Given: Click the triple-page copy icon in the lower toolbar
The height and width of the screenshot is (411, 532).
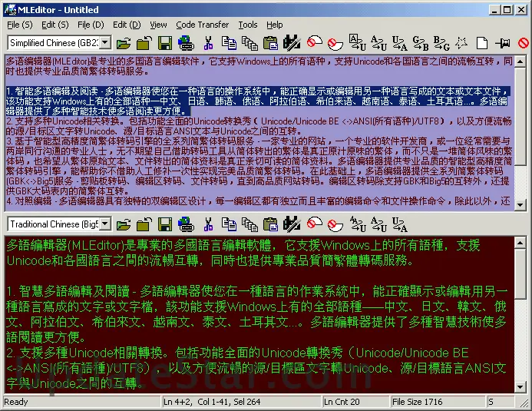Looking at the screenshot, I should pyautogui.click(x=249, y=224).
